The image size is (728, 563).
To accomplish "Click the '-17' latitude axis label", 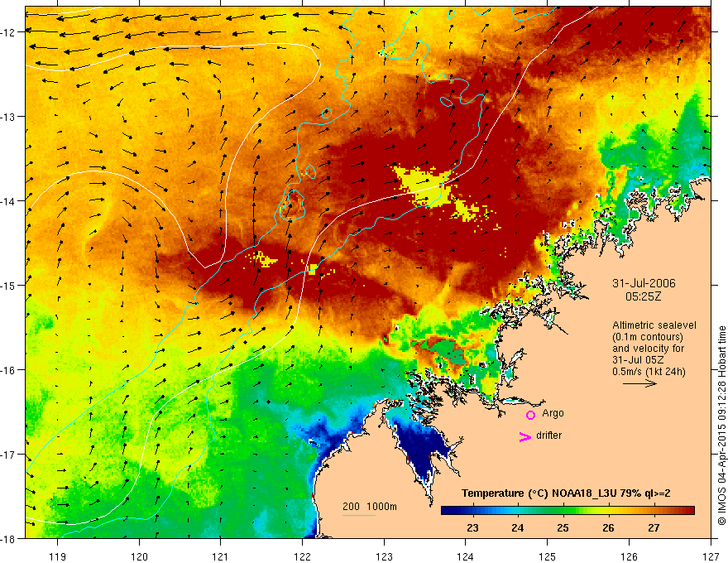I will point(8,455).
